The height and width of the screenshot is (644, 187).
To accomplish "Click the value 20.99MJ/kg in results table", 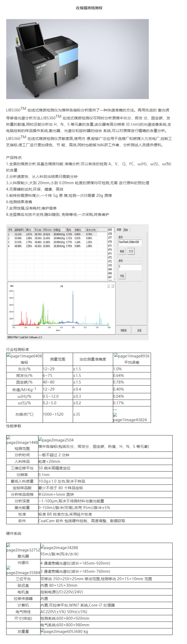I will tap(59, 242).
